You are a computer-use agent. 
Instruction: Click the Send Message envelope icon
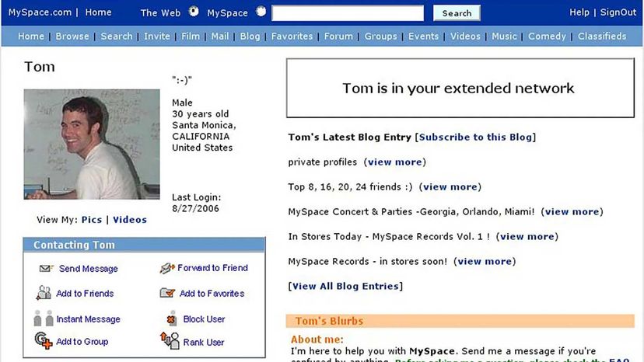tap(46, 269)
